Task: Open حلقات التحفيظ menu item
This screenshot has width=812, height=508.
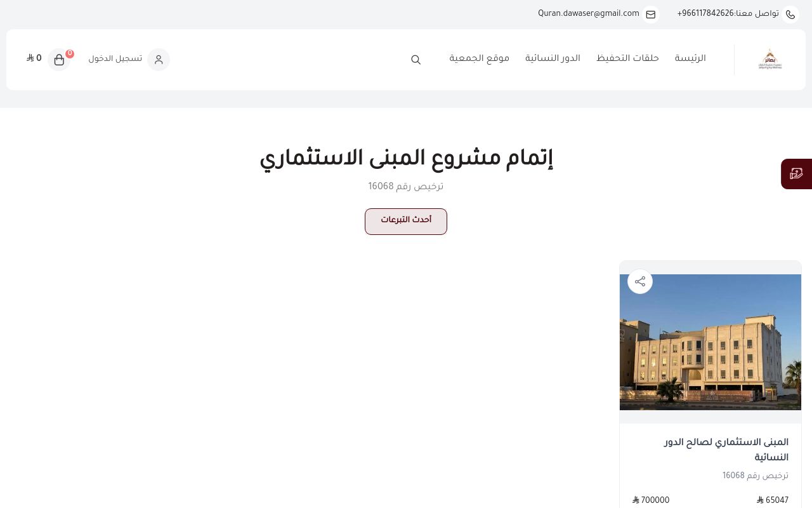Action: (x=627, y=59)
